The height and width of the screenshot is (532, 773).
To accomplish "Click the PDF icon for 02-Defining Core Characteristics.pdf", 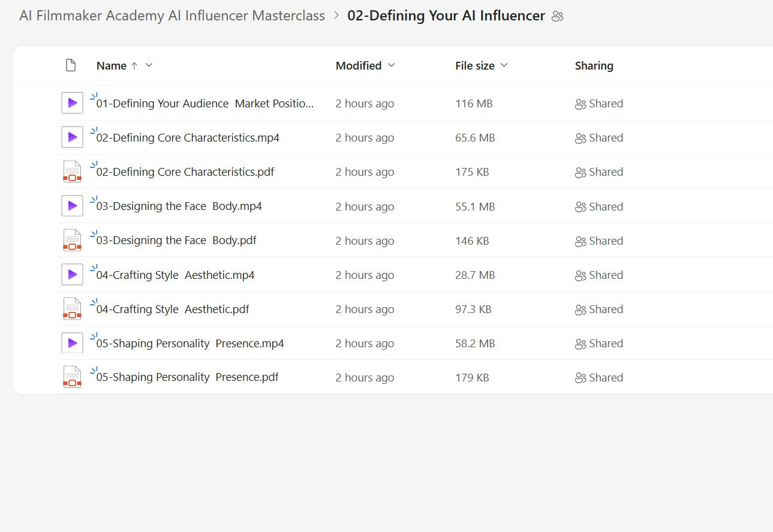I will tap(72, 172).
